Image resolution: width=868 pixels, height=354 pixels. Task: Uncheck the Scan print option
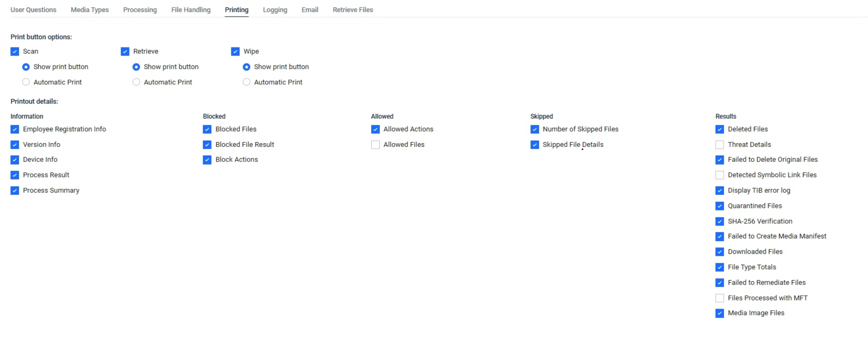coord(15,51)
